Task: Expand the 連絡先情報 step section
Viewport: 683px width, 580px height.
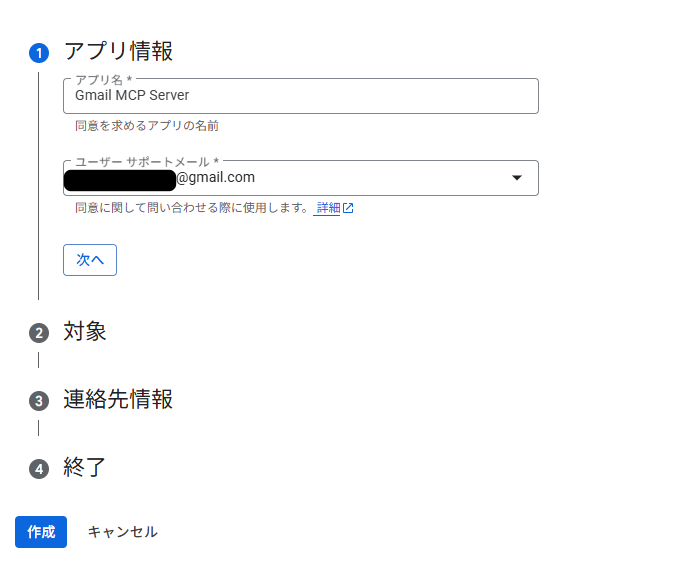Action: pos(118,400)
